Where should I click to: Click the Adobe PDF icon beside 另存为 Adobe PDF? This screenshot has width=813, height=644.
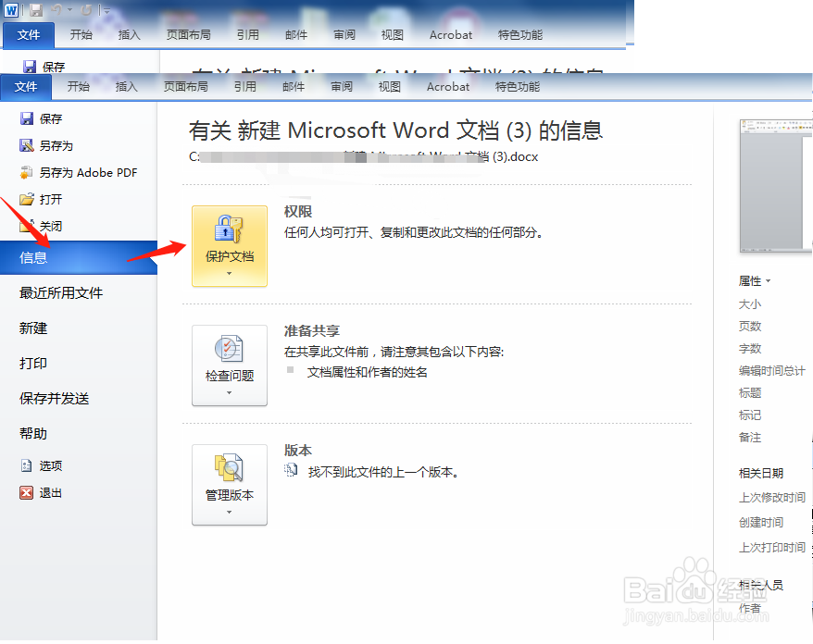[x=27, y=172]
